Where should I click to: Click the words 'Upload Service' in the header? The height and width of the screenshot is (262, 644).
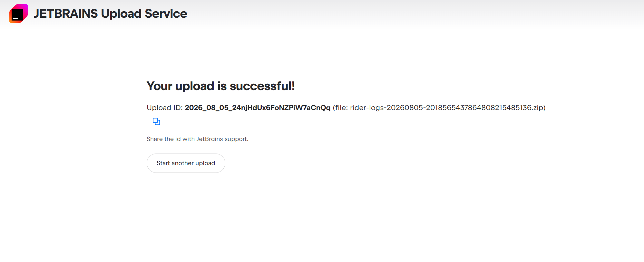click(x=144, y=14)
